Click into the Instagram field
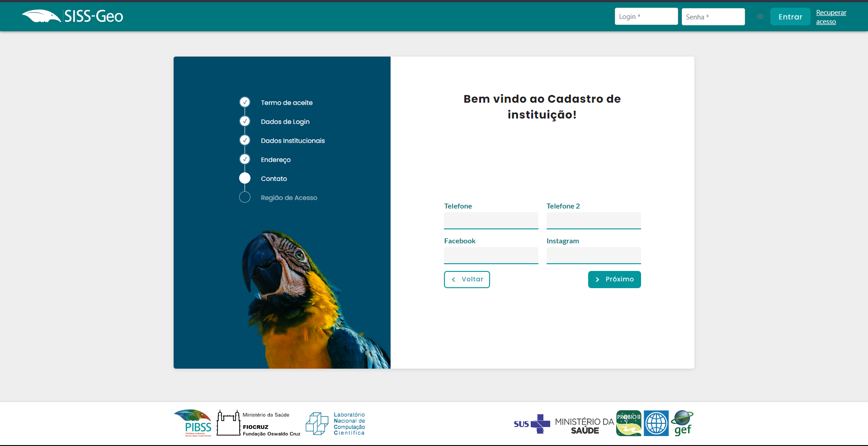This screenshot has height=446, width=868. (593, 256)
